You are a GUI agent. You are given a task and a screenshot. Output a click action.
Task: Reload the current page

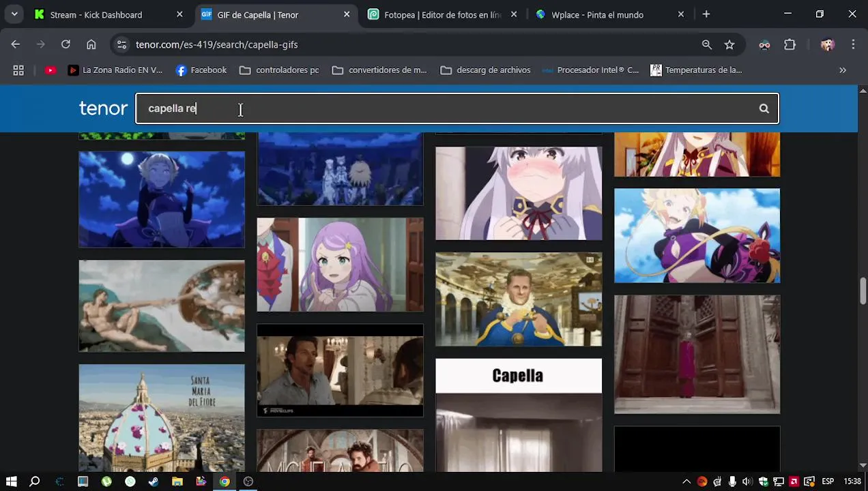tap(66, 44)
